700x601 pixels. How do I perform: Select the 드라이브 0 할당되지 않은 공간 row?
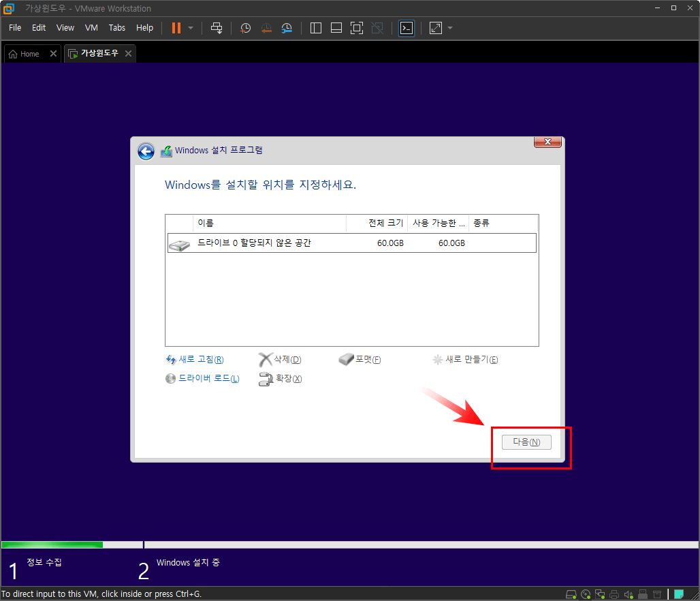pyautogui.click(x=352, y=243)
